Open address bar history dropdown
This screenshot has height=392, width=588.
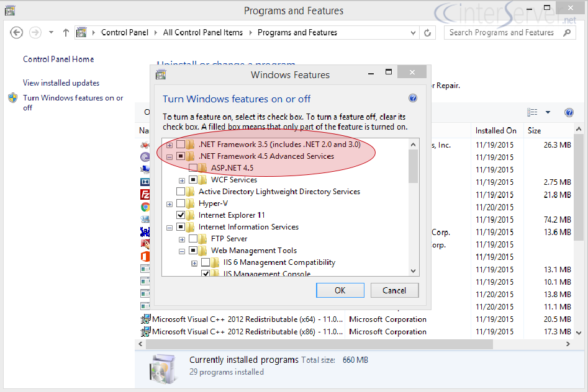pyautogui.click(x=413, y=33)
